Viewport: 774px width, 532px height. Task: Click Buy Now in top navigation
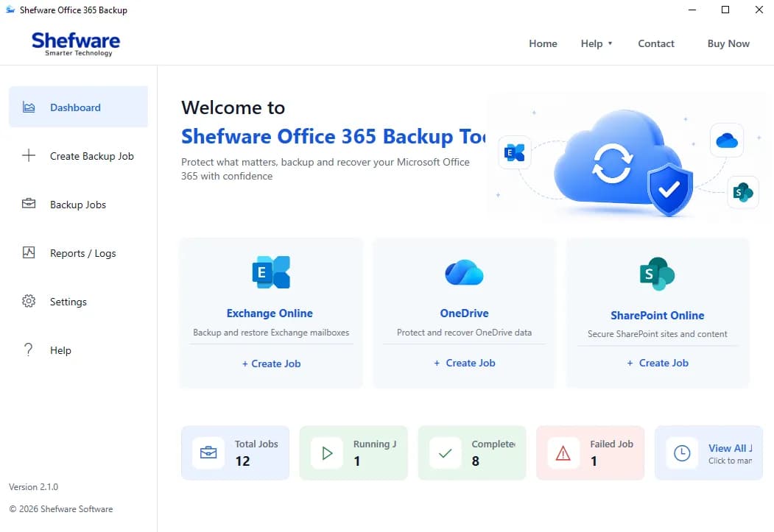tap(728, 43)
